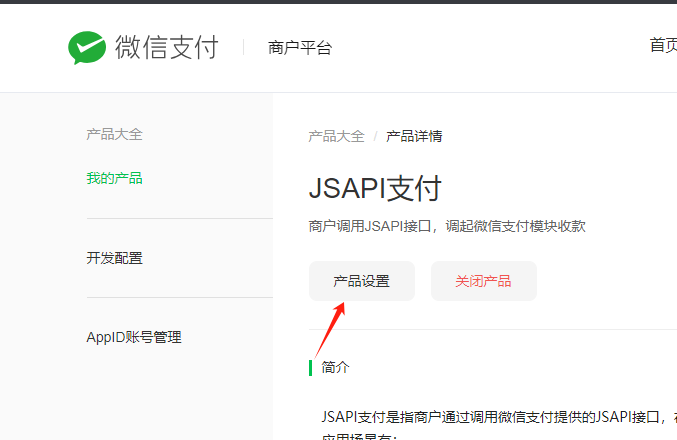The image size is (677, 440).
Task: Click the JSAPI支付 page title
Action: [375, 189]
